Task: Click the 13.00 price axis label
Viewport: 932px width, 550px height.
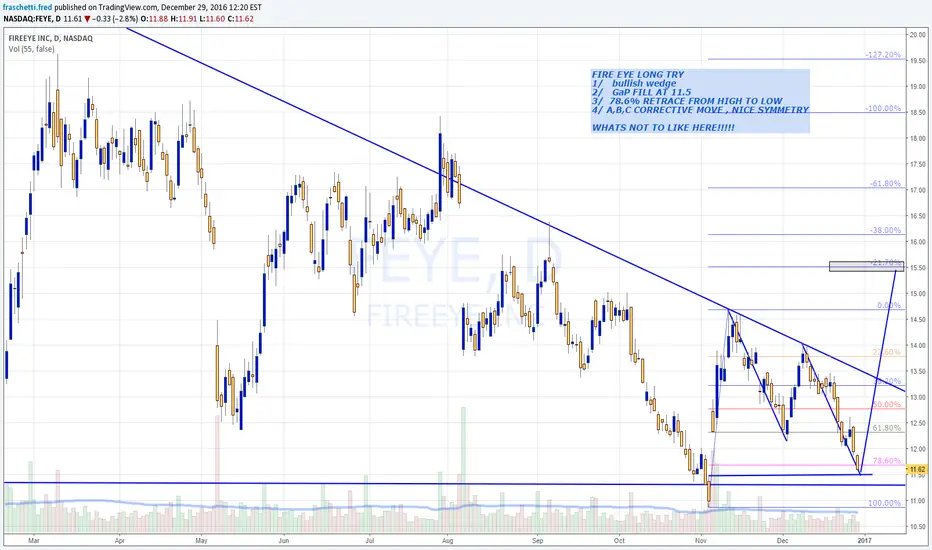Action: click(x=918, y=397)
